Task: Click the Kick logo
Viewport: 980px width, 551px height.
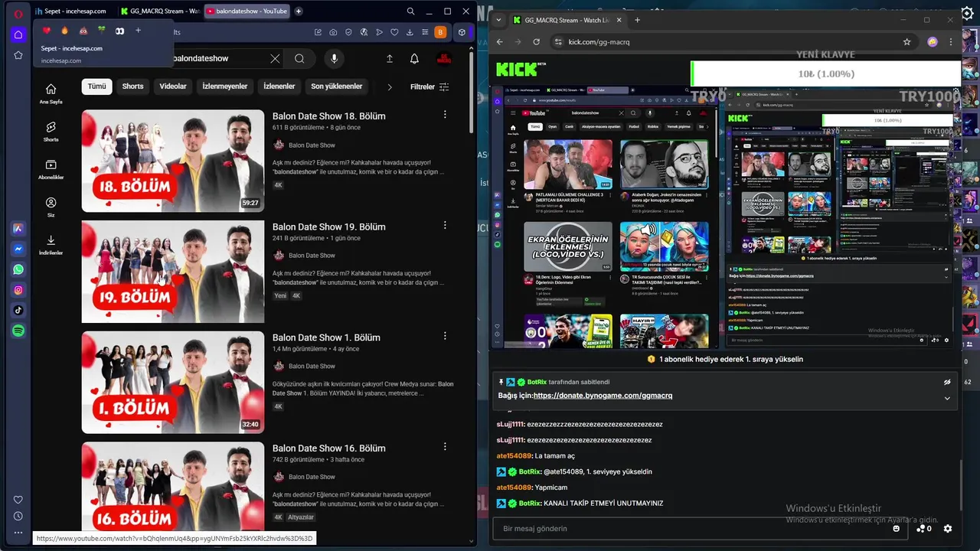Action: click(518, 70)
